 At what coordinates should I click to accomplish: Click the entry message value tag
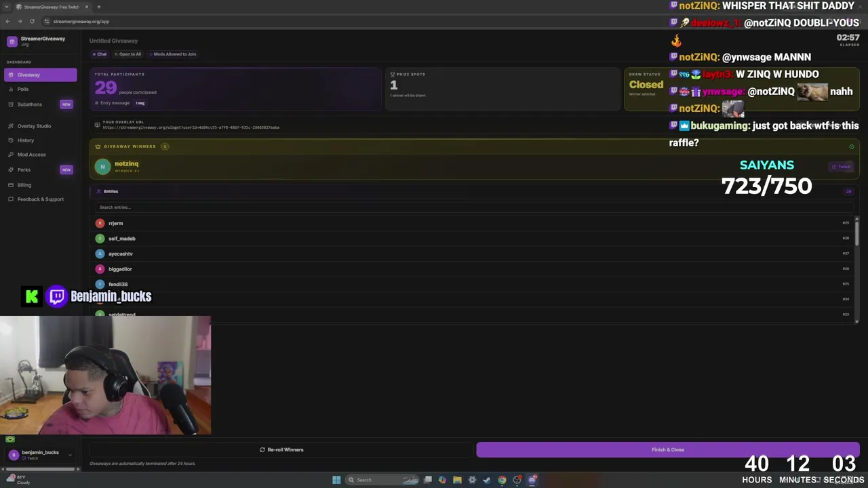(x=140, y=103)
